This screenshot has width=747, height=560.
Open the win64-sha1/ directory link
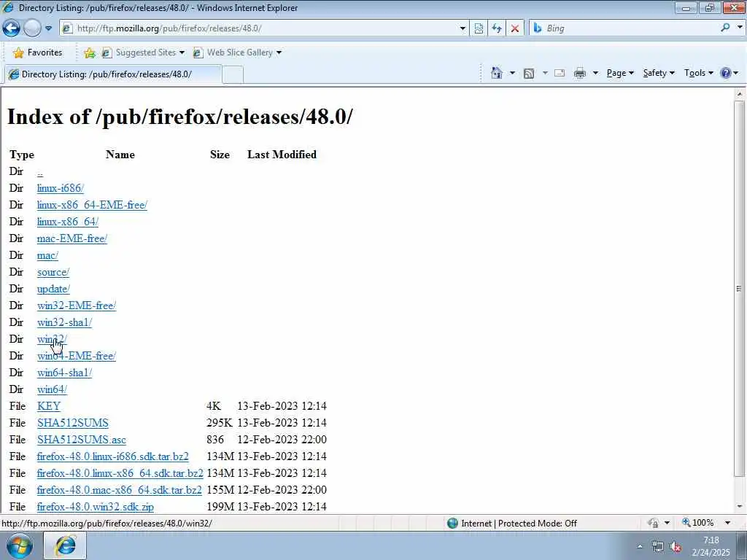[64, 373]
